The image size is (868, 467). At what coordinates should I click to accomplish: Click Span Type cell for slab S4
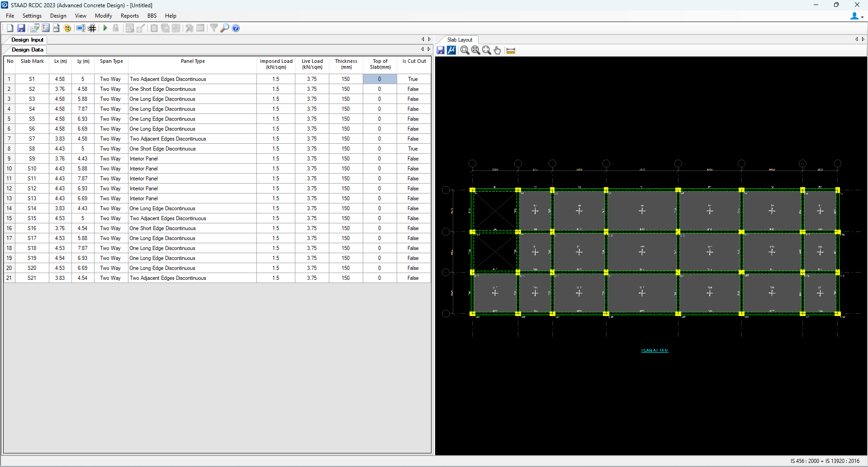point(111,109)
